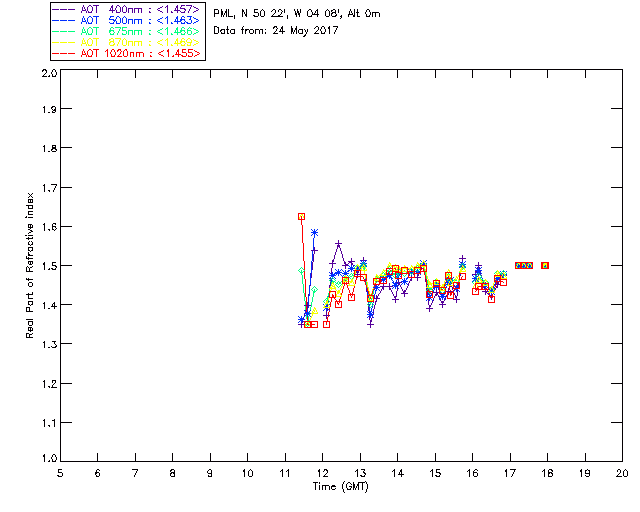Screen dimensions: 640x512
Task: Click the red dashed line sample in legend
Action: 64,54
